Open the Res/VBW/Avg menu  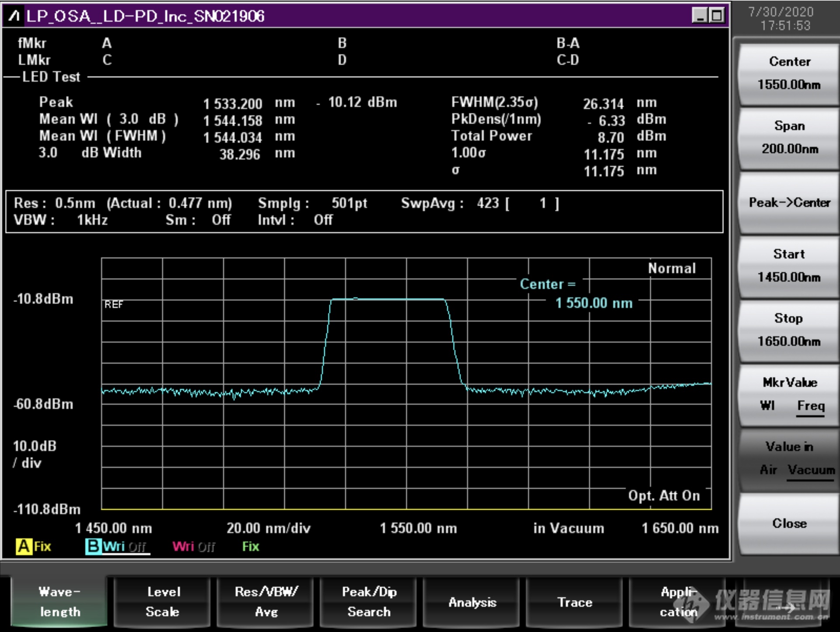tap(266, 602)
